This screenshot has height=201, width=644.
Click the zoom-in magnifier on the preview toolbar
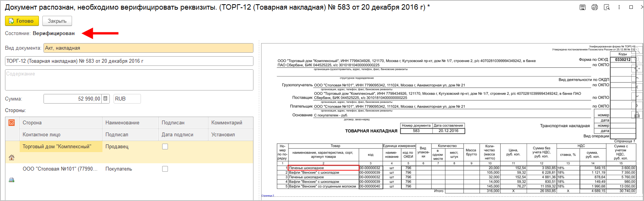pos(637,50)
